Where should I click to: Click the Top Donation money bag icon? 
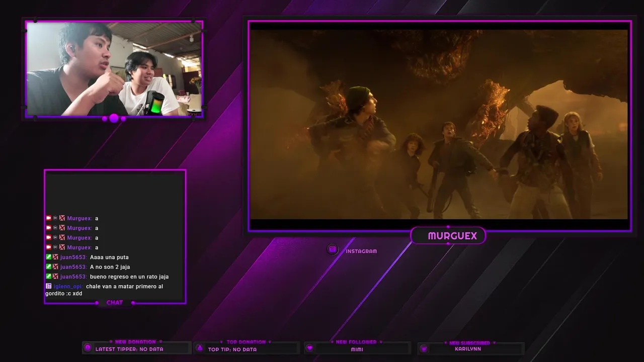pos(200,348)
